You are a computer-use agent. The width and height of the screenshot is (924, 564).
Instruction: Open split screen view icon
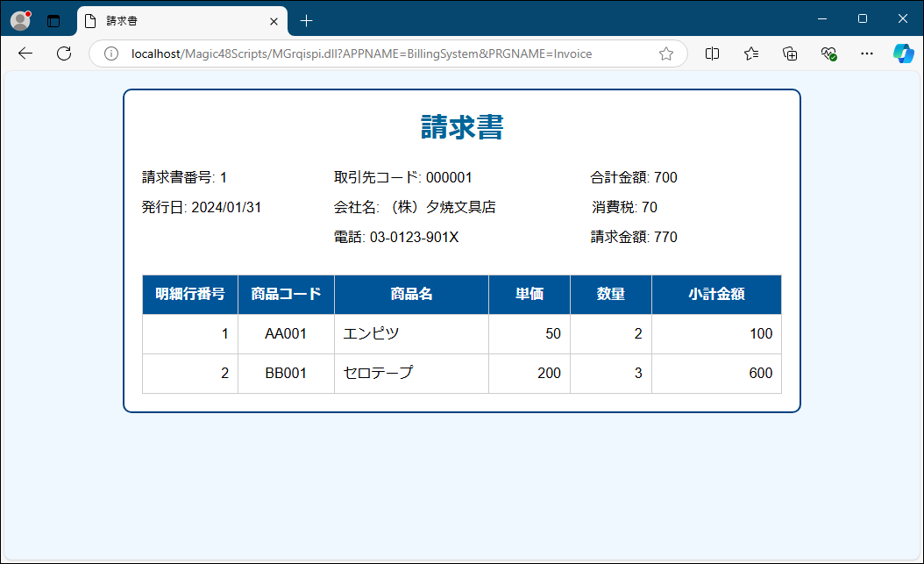tap(713, 54)
